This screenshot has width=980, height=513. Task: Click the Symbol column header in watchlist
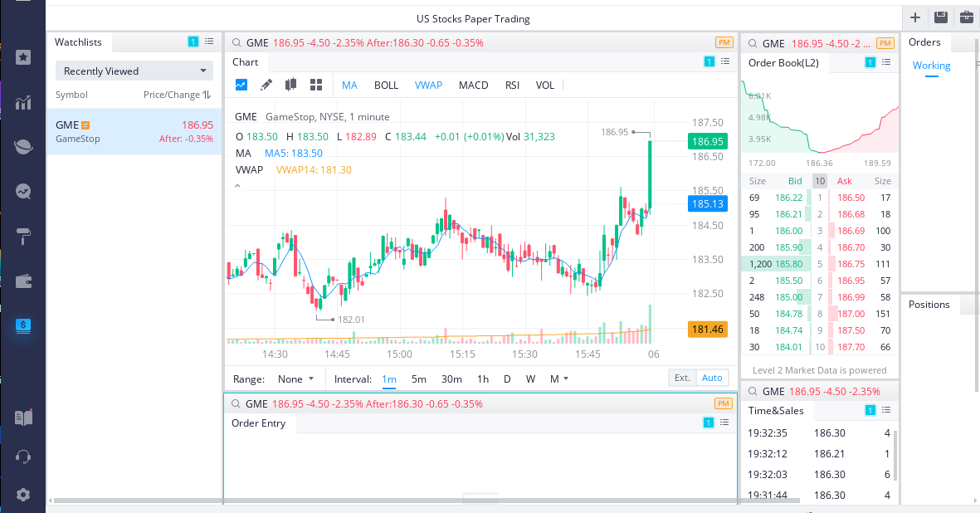[x=71, y=95]
